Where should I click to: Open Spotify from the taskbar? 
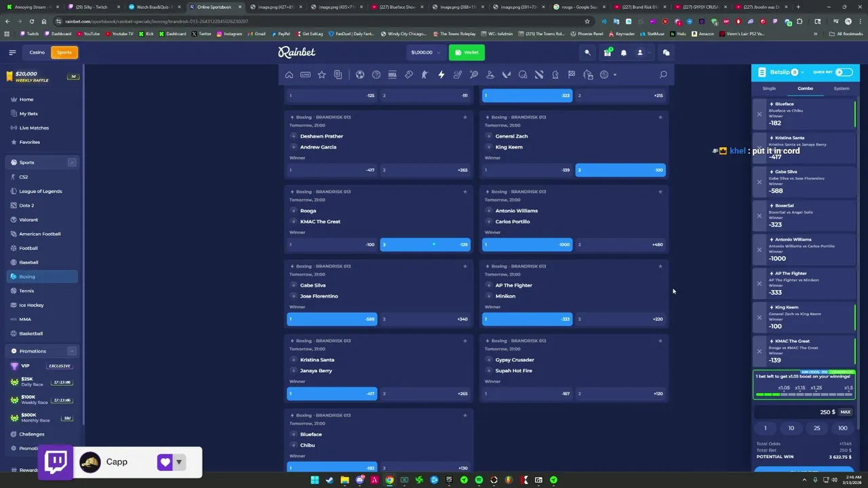pos(479,480)
